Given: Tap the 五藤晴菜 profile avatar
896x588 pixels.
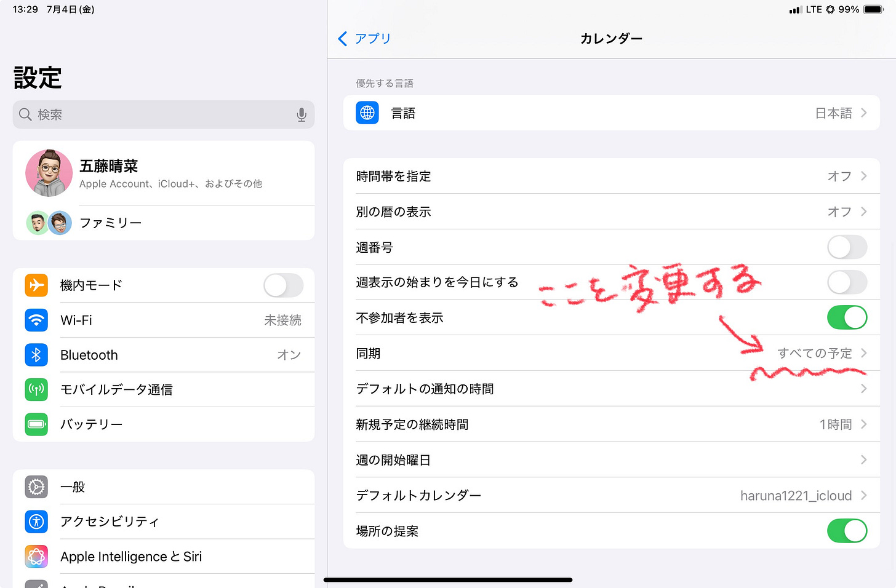Looking at the screenshot, I should click(49, 173).
